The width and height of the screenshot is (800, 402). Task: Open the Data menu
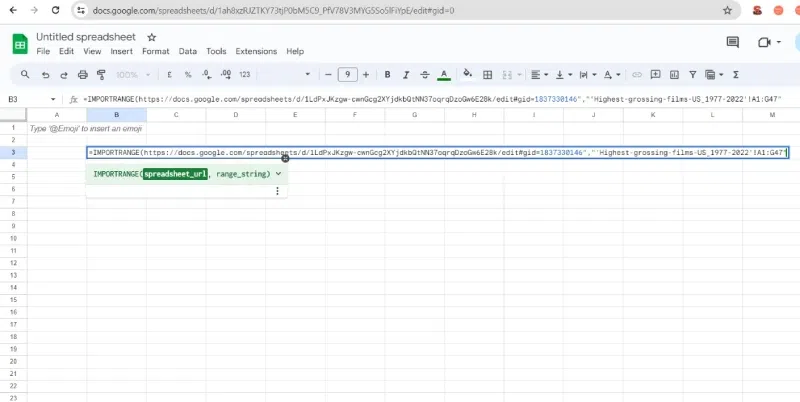click(188, 52)
